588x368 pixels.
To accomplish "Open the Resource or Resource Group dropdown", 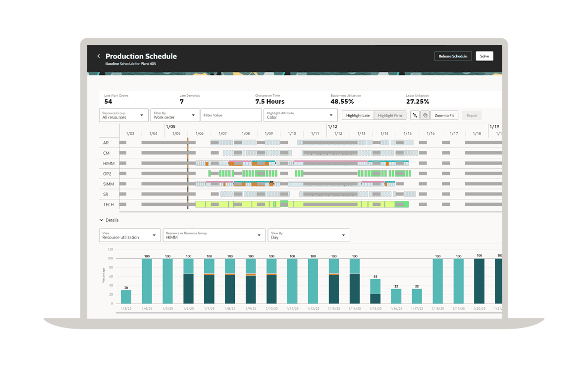I will [214, 235].
